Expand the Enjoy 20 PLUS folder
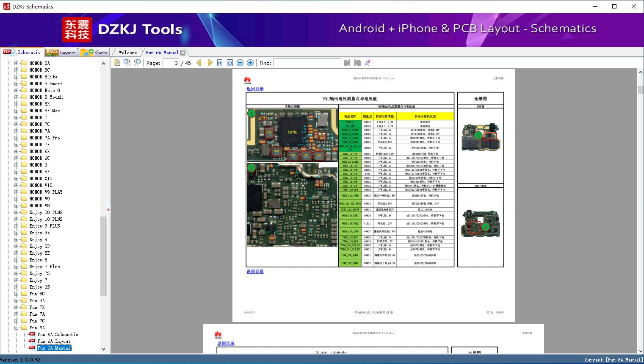The image size is (644, 364). [17, 212]
